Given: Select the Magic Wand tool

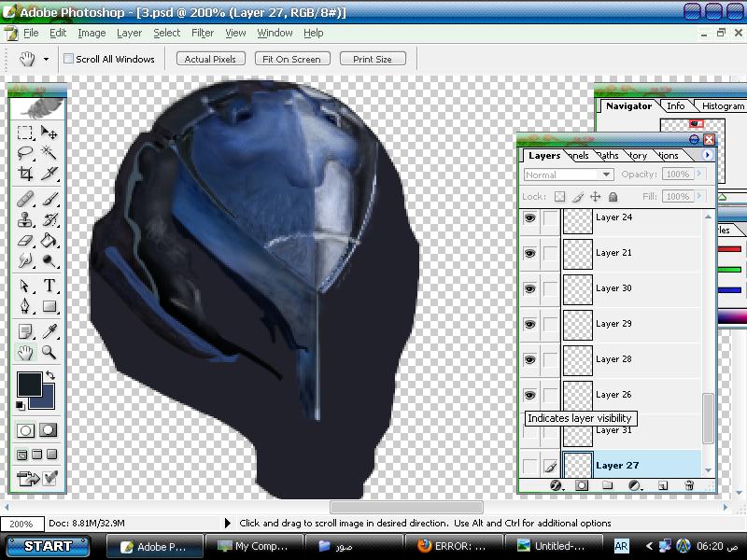Looking at the screenshot, I should pos(49,154).
